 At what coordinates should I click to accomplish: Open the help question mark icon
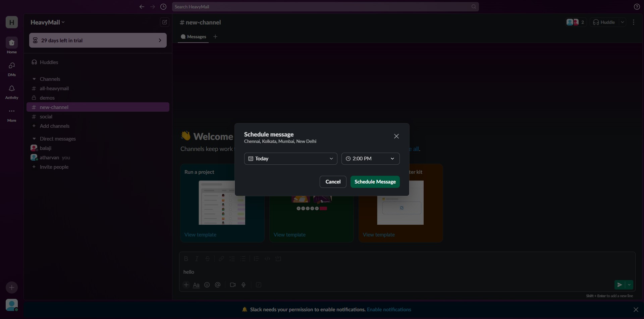click(637, 7)
